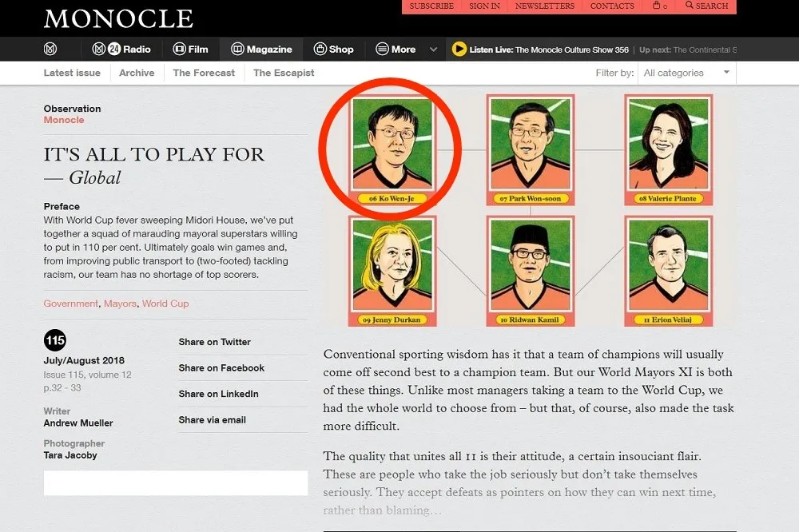Click the Monocle section label under Observation
The width and height of the screenshot is (799, 532).
click(64, 120)
